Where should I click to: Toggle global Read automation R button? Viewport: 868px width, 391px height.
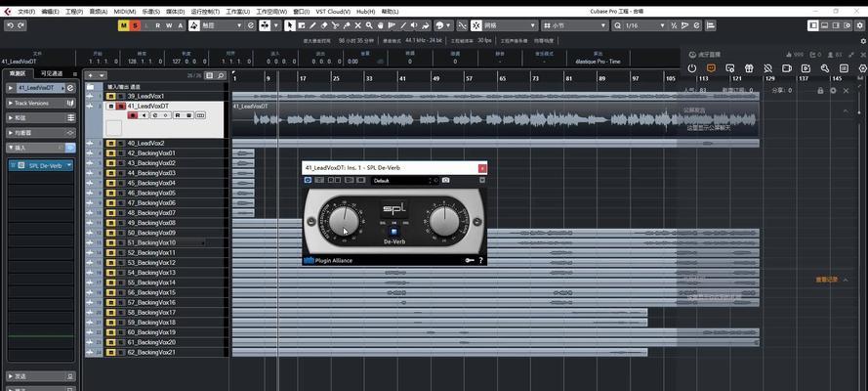pos(158,25)
